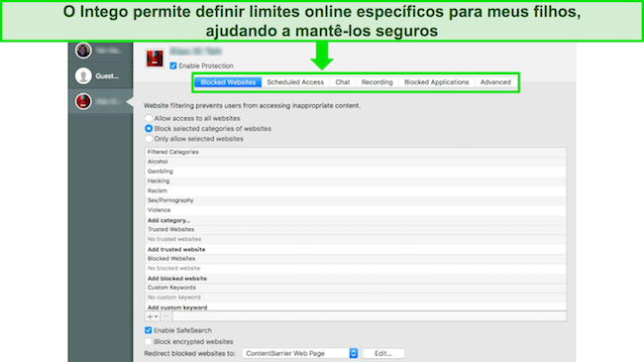The width and height of the screenshot is (644, 362).
Task: Click the Edit... button
Action: [383, 353]
